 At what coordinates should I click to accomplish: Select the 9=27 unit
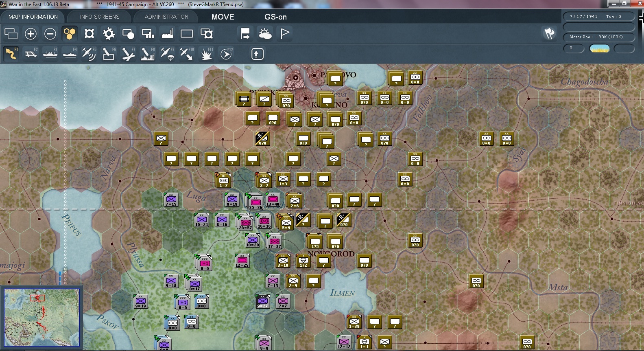(x=262, y=301)
